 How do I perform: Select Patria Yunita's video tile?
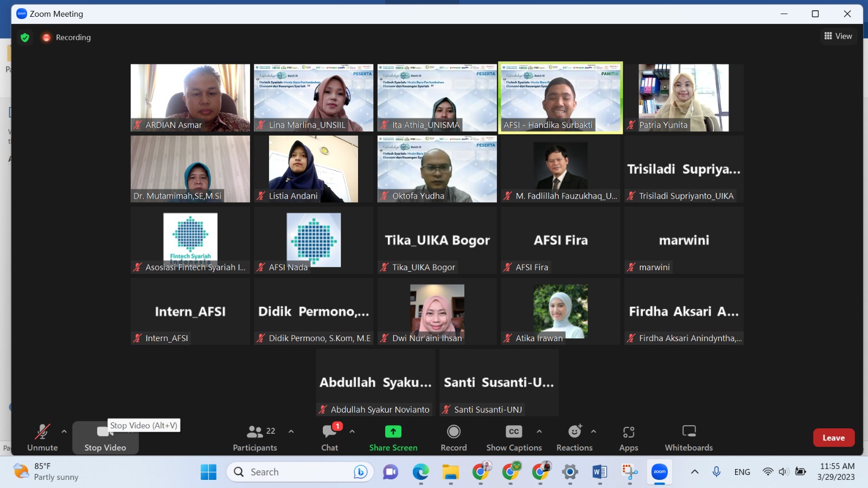(684, 98)
